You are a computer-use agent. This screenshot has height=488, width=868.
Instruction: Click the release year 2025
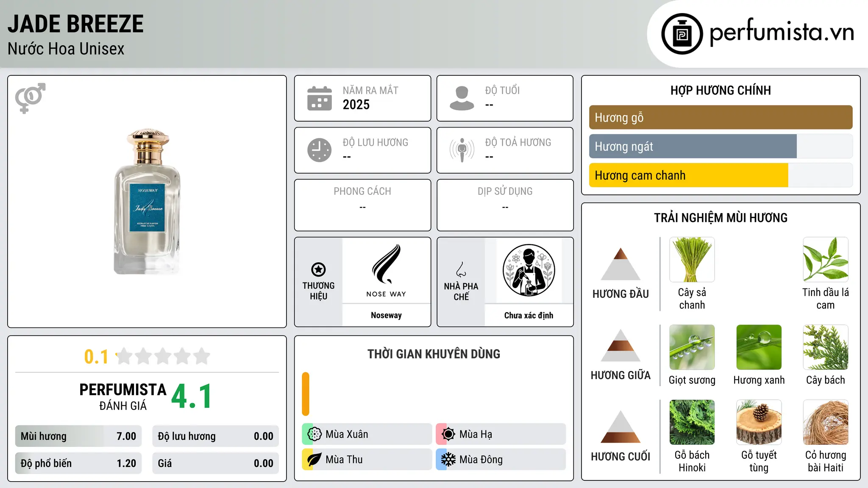[x=356, y=105]
